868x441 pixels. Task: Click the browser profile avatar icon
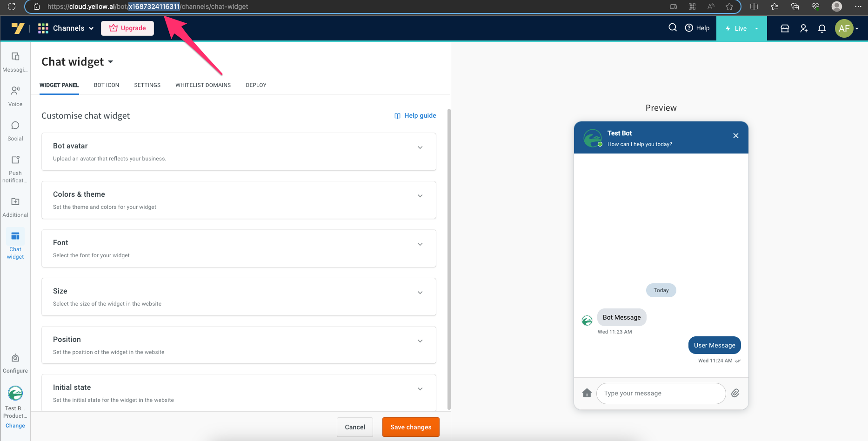[837, 7]
